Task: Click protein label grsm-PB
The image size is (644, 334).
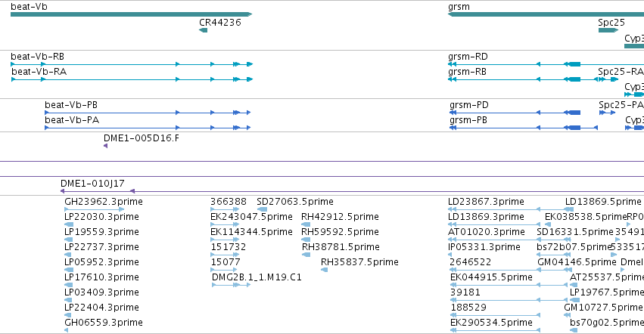Action: [x=468, y=120]
